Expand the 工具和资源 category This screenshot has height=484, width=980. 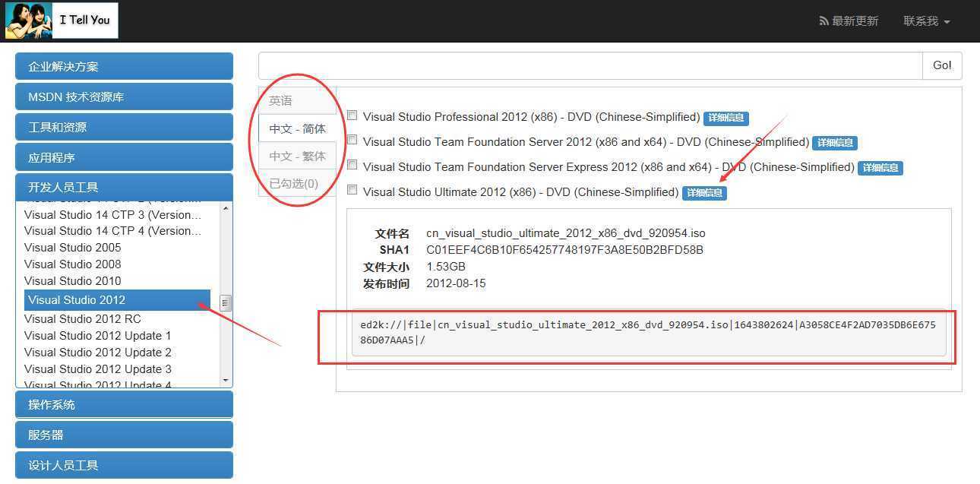pyautogui.click(x=124, y=127)
